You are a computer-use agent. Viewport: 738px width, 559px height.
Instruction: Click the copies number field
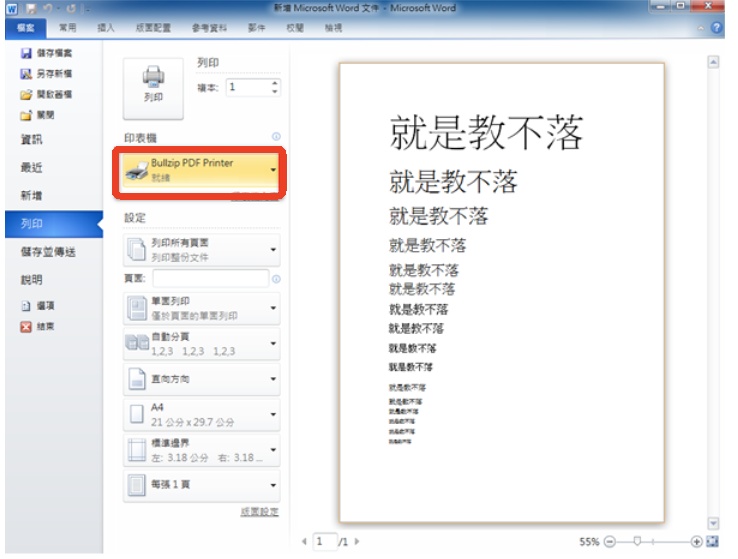(248, 88)
